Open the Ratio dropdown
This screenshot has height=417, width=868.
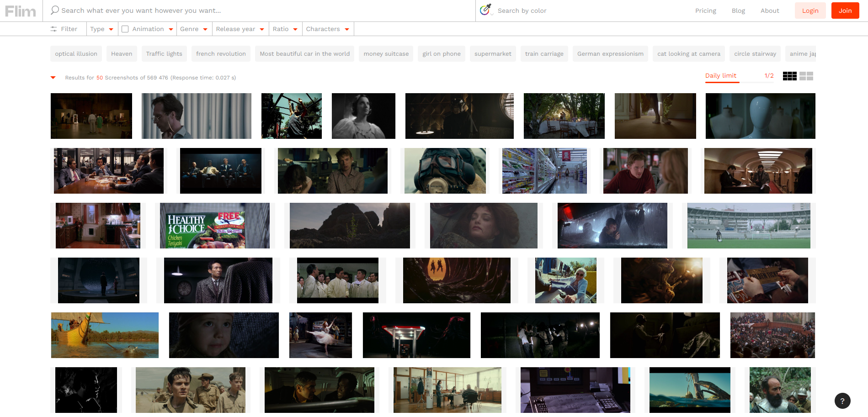(x=285, y=29)
